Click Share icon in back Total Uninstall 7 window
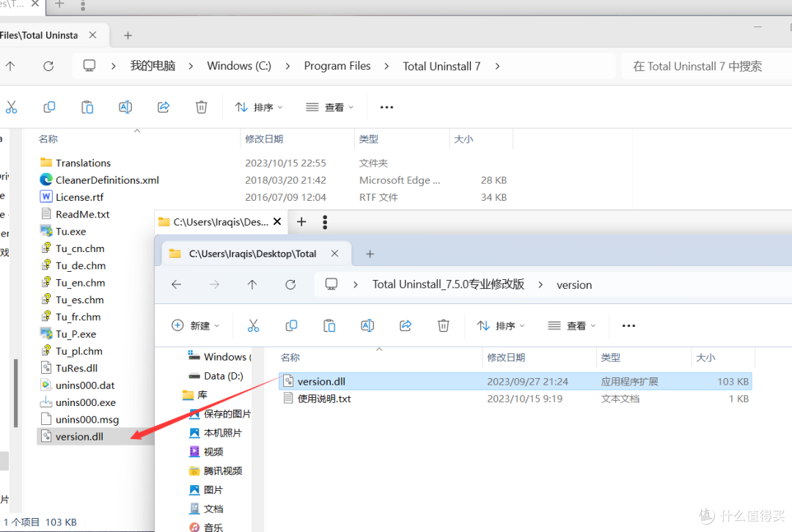Image resolution: width=792 pixels, height=532 pixels. point(163,107)
